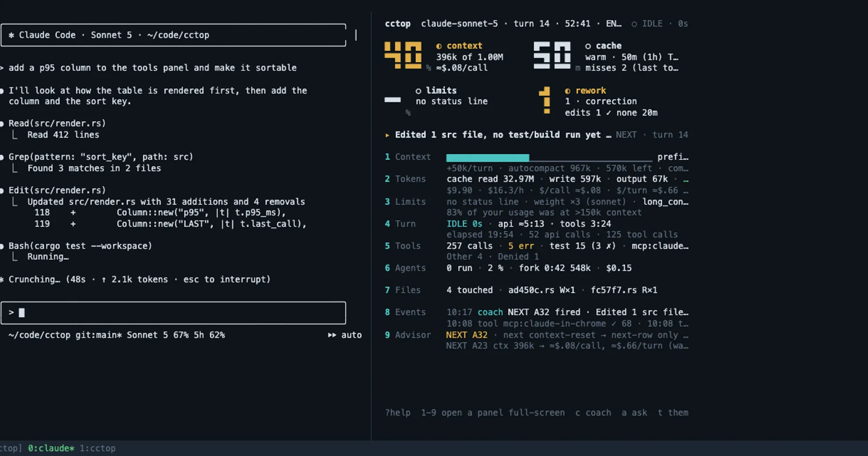
Task: Click the Read(src/render.rs) tool call
Action: 57,123
